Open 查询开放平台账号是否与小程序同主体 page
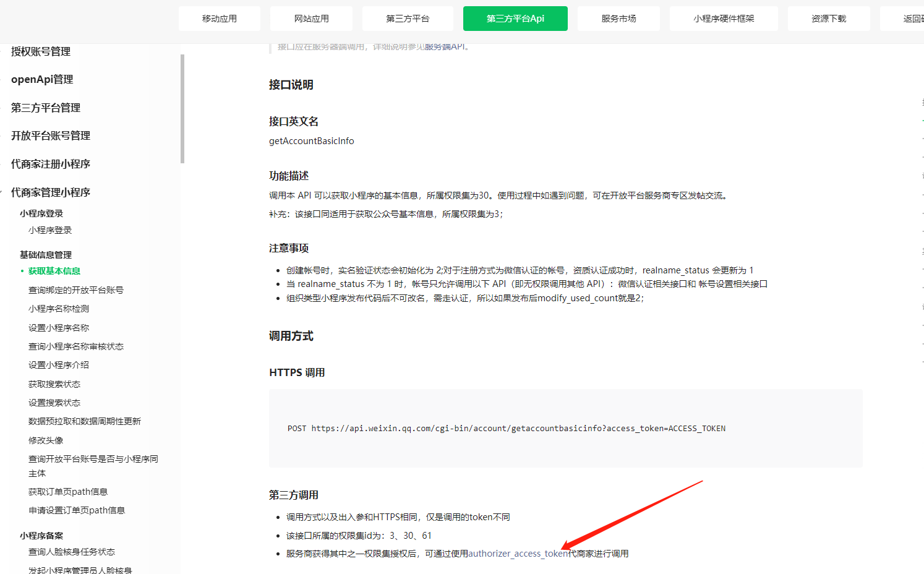924x574 pixels. pyautogui.click(x=93, y=466)
